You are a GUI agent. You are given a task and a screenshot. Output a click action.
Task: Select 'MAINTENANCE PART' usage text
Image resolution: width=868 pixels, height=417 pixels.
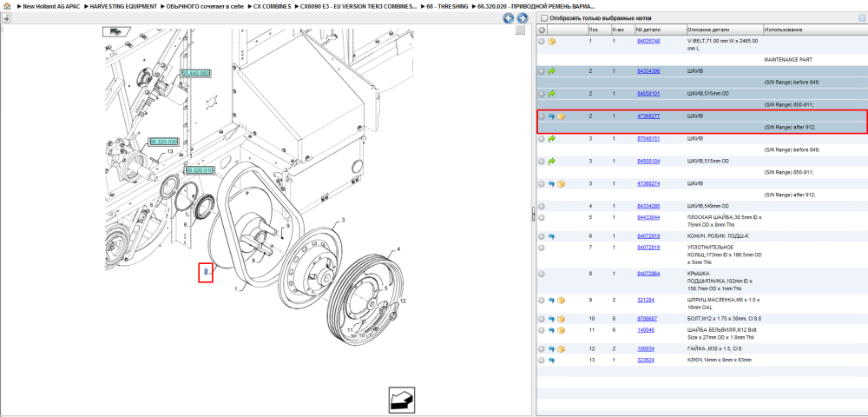(x=788, y=59)
